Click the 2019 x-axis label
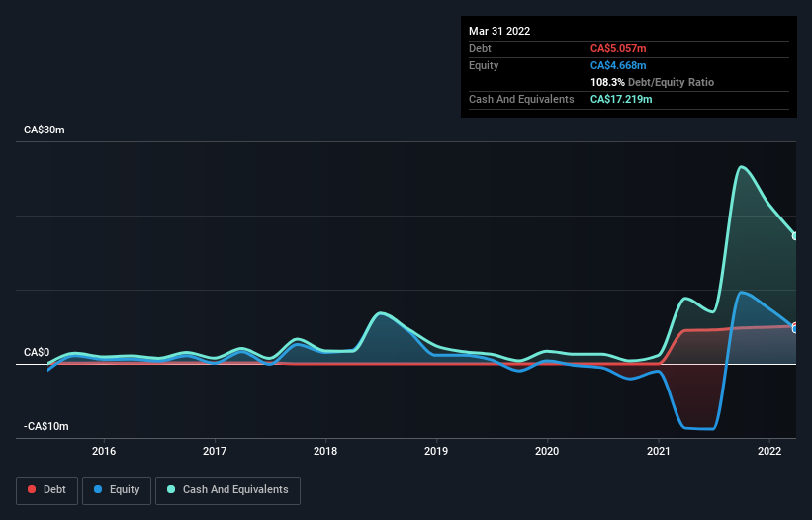This screenshot has height=520, width=812. [x=436, y=451]
